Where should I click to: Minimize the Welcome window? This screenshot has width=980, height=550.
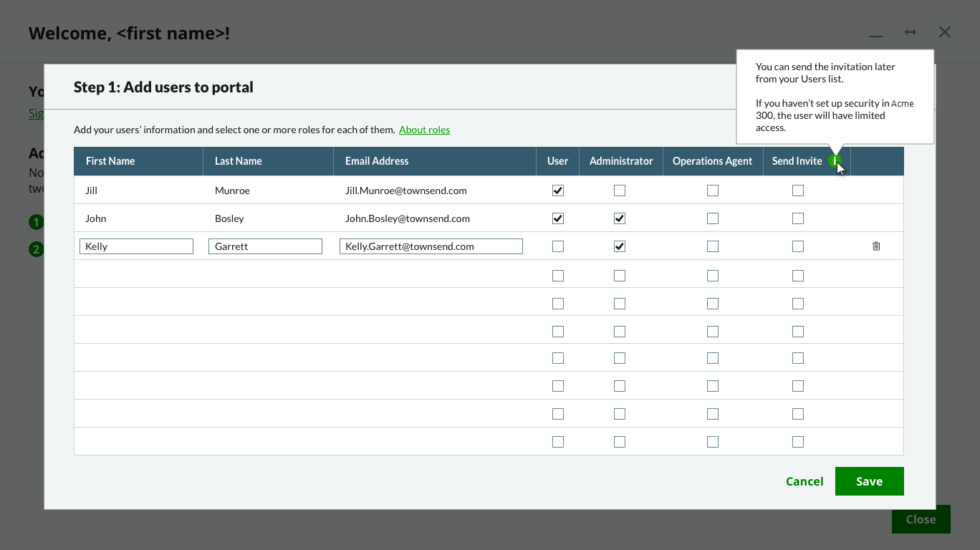point(875,33)
